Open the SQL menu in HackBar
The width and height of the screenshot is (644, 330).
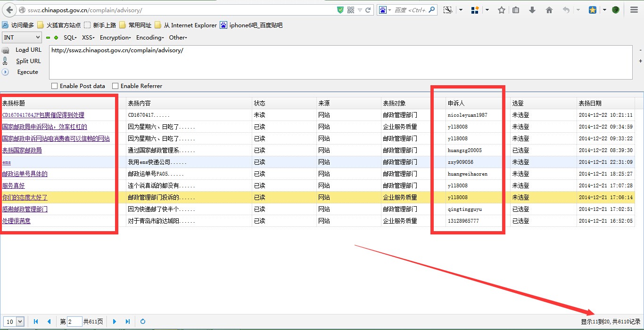point(70,38)
